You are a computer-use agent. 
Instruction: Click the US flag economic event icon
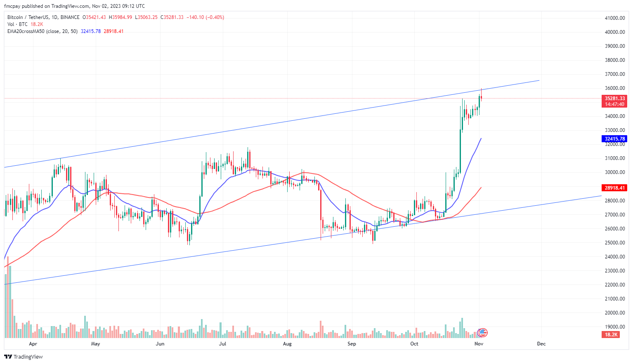482,332
